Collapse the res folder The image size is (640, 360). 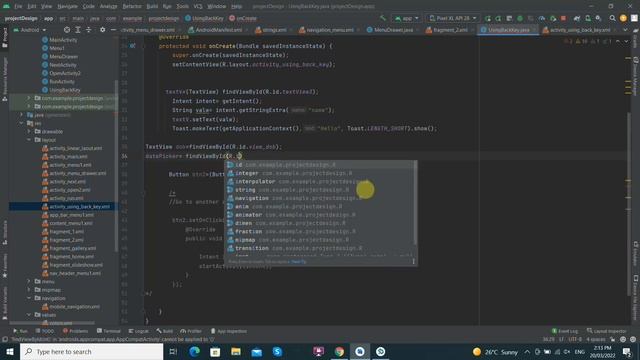click(x=22, y=123)
